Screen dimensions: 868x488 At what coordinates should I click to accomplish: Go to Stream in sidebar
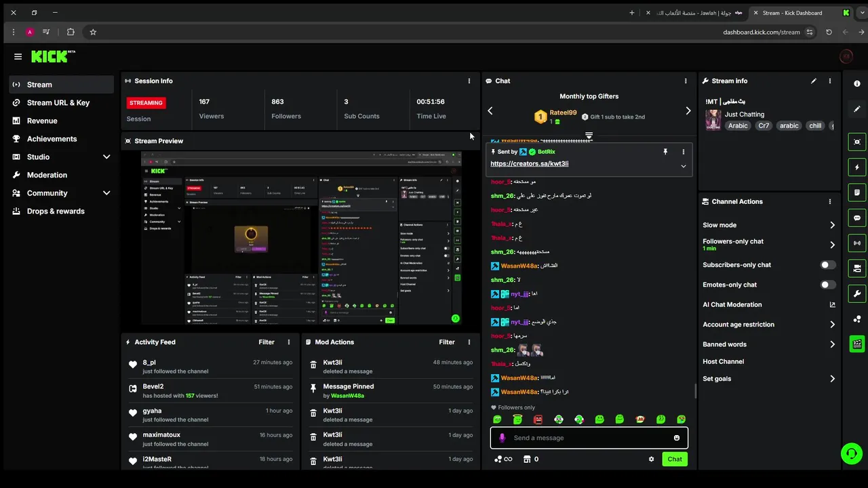click(62, 85)
